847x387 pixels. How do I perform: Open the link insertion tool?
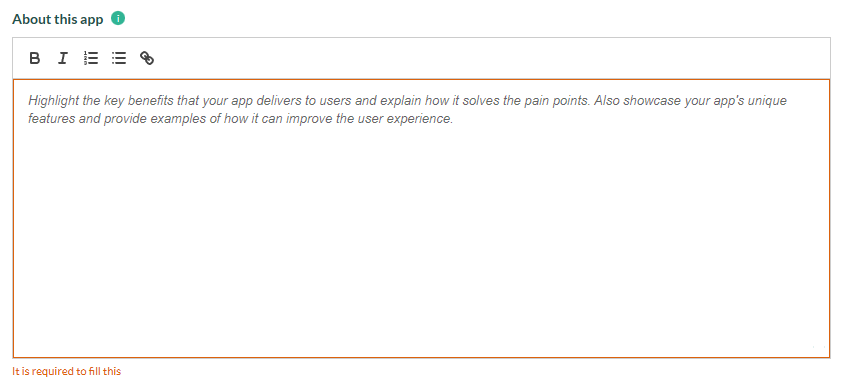[147, 58]
